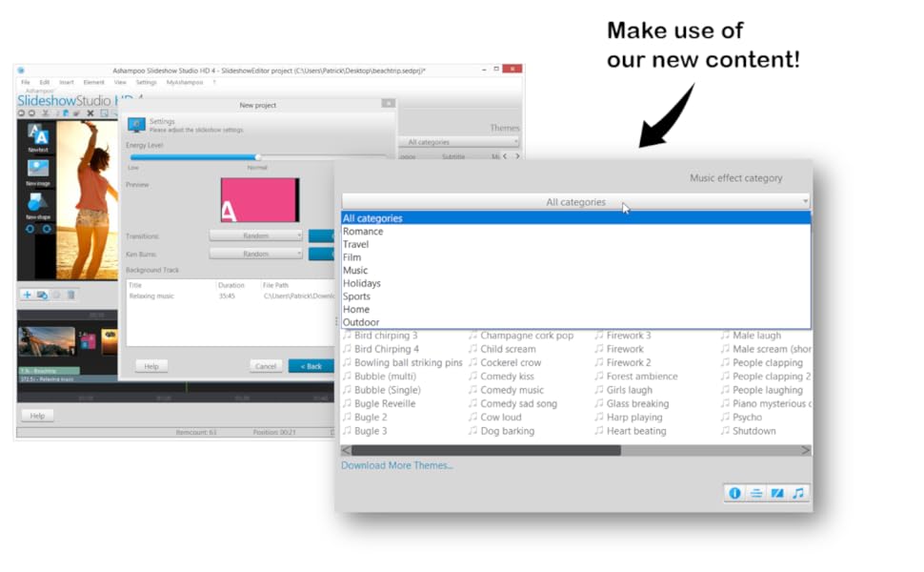Choose Home from the category list
This screenshot has height=572, width=924.
[575, 309]
